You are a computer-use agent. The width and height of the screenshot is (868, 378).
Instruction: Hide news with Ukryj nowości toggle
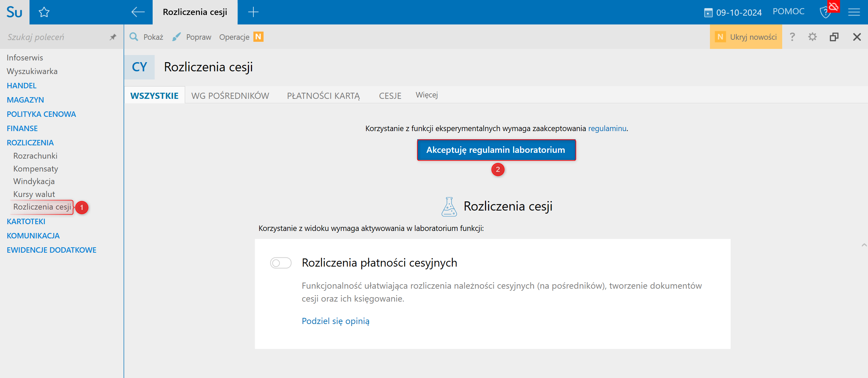click(746, 37)
